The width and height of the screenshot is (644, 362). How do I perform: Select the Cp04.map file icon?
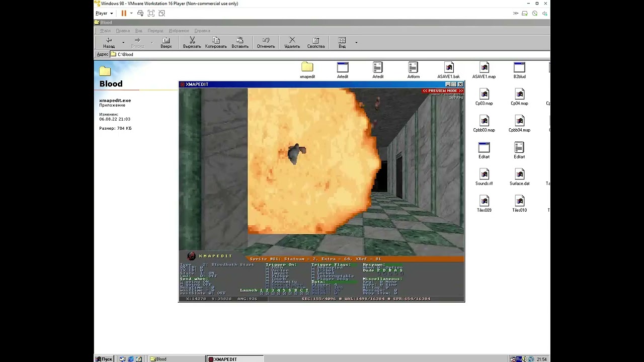(519, 94)
